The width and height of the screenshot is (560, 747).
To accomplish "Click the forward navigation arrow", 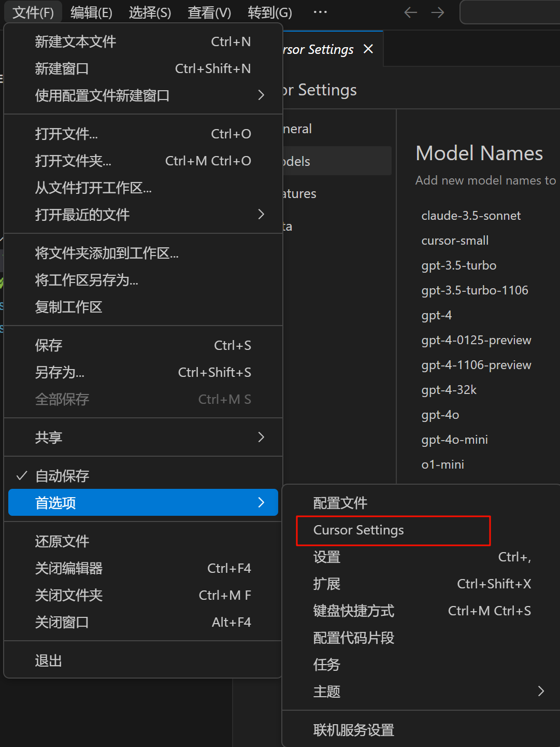I will [x=438, y=12].
